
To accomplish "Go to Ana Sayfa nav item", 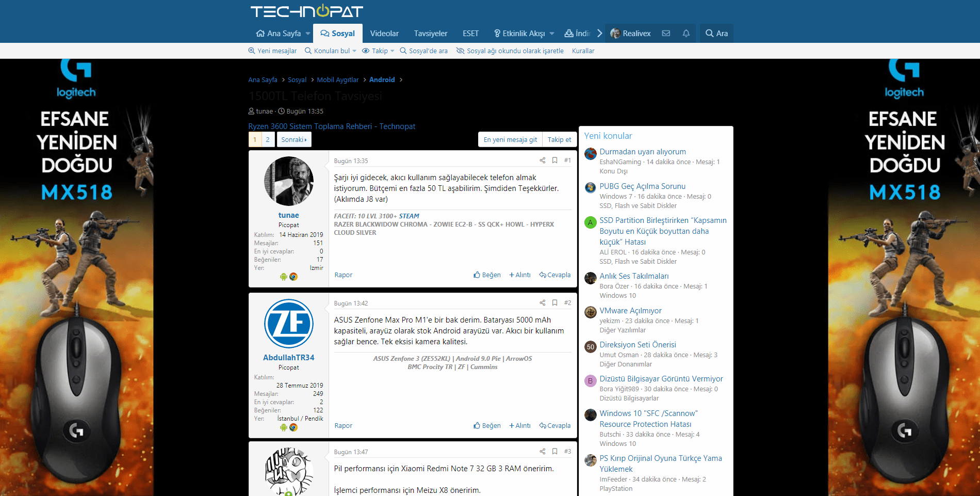I will coord(279,34).
